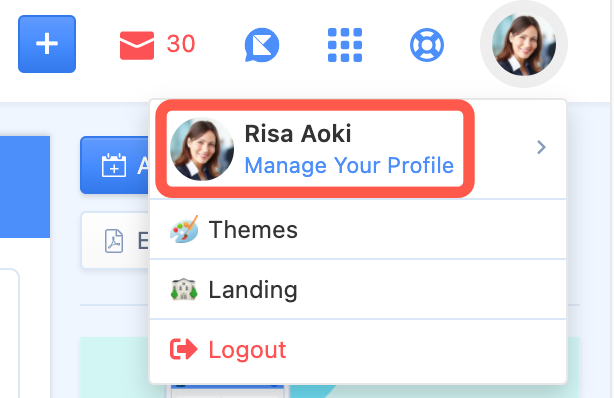
Task: Click the profile avatar in top bar
Action: click(524, 44)
